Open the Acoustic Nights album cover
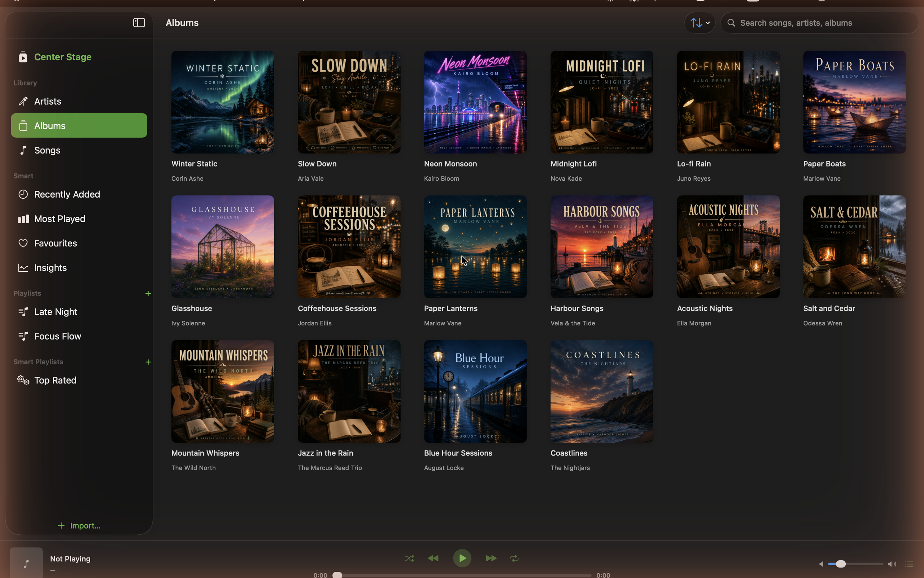This screenshot has width=924, height=578. pyautogui.click(x=728, y=247)
